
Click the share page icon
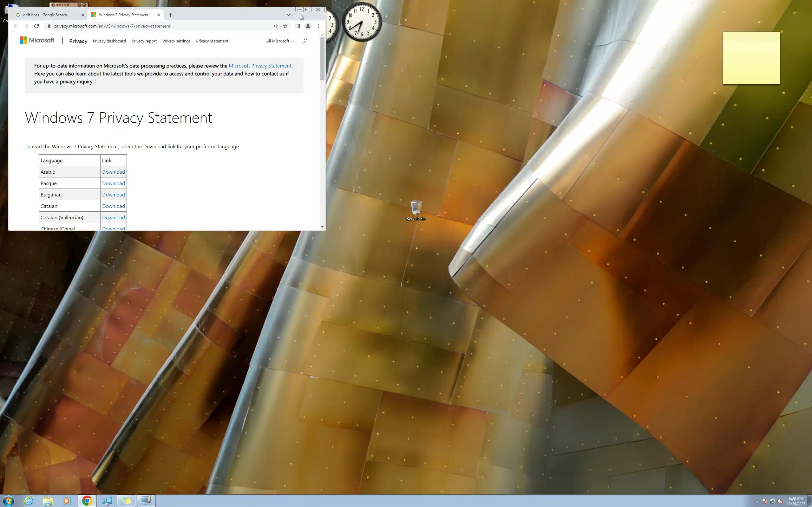point(275,26)
